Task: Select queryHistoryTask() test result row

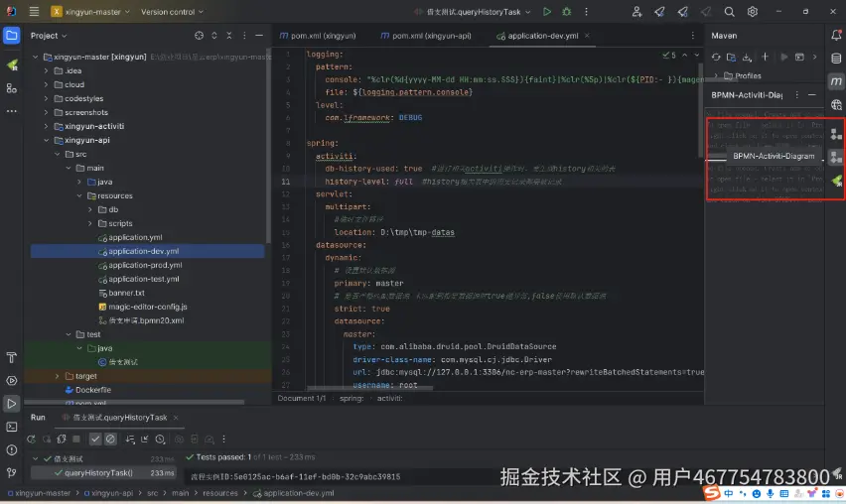Action: coord(103,472)
